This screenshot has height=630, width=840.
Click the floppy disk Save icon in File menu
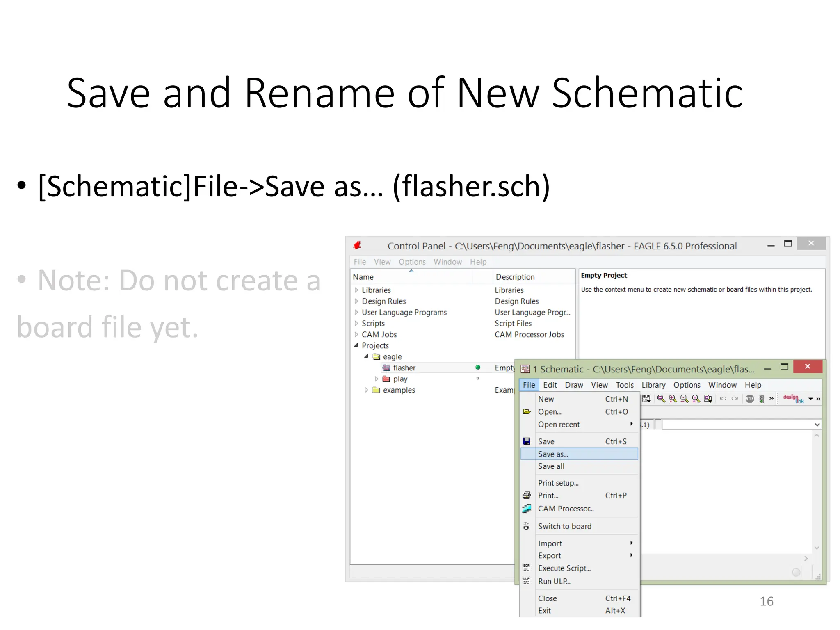tap(527, 441)
